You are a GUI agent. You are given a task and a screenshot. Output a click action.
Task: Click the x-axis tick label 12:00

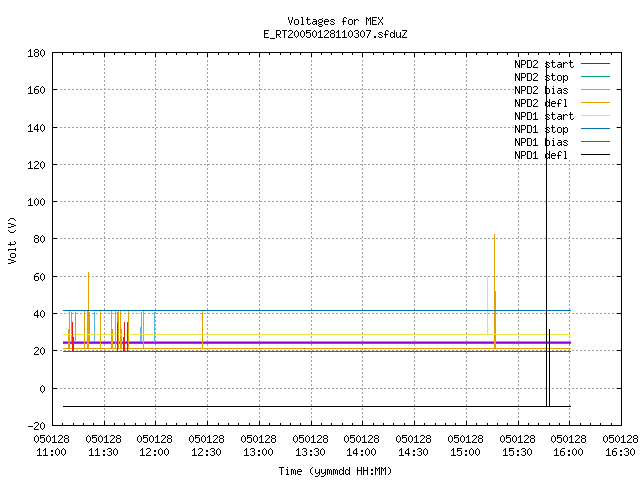click(155, 452)
